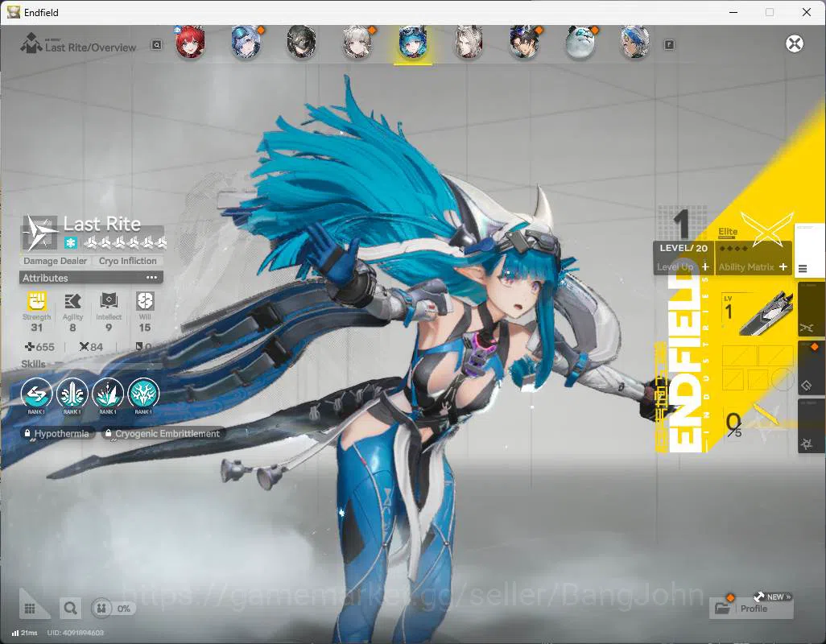
Task: Select the currently highlighted Last Rite portrait
Action: pyautogui.click(x=413, y=43)
